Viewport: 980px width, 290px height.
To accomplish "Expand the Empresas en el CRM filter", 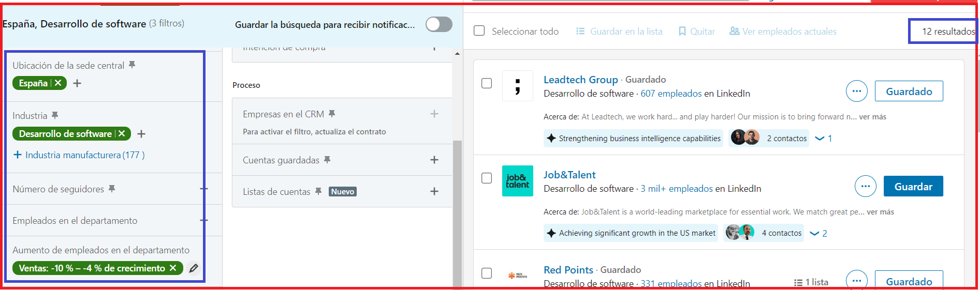I will pyautogui.click(x=434, y=114).
